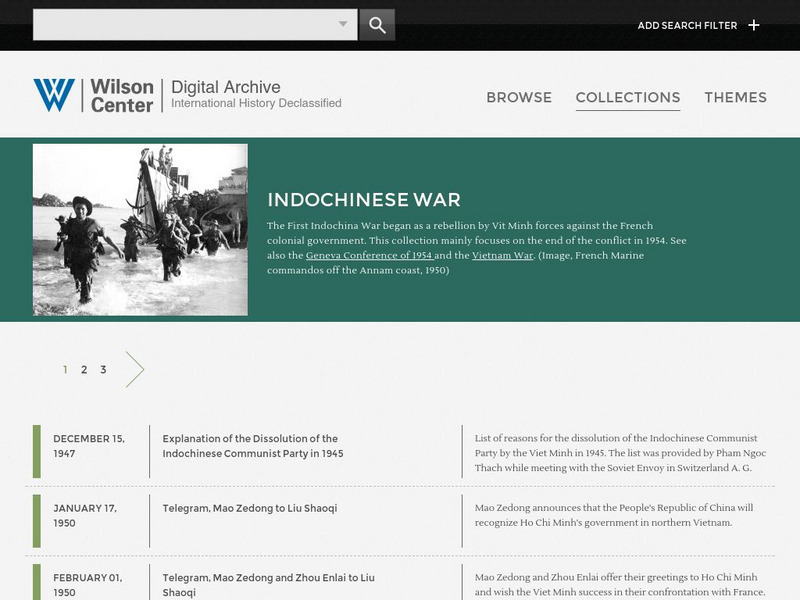Click the Add Search Filter text button
The height and width of the screenshot is (600, 800).
tap(687, 25)
